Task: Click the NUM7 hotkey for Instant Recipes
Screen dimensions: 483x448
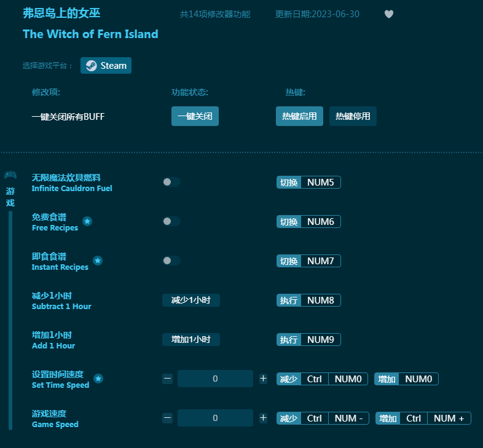Action: (308, 261)
